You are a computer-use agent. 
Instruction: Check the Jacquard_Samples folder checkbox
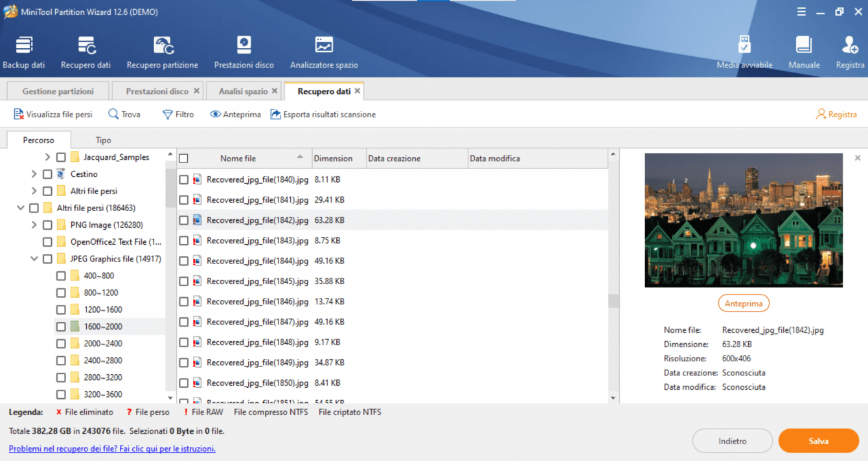pos(61,157)
